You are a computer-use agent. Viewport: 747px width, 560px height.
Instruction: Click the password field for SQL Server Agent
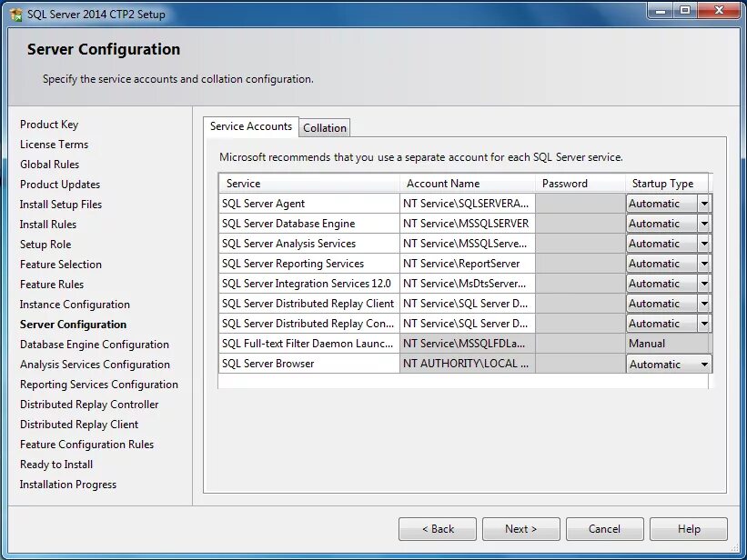point(580,204)
